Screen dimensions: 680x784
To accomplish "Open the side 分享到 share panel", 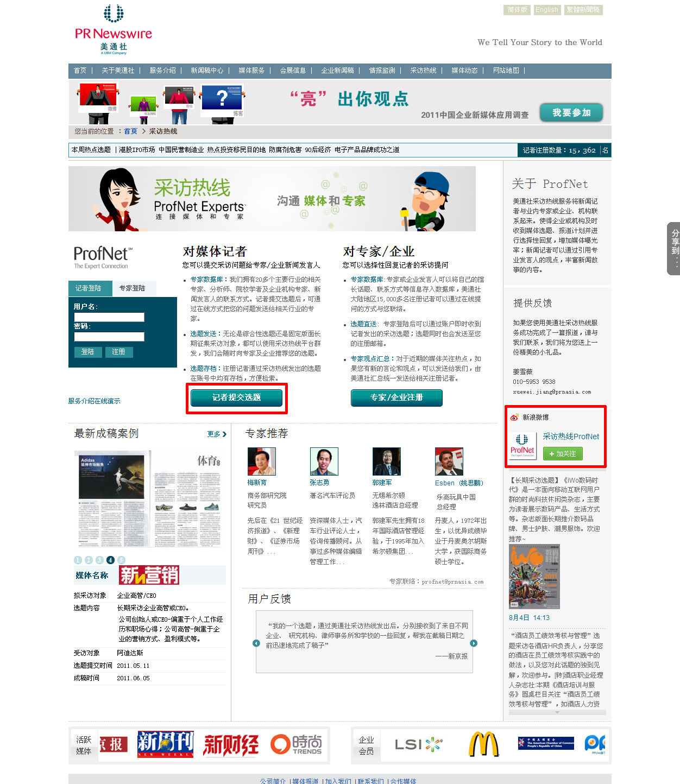I will 674,249.
